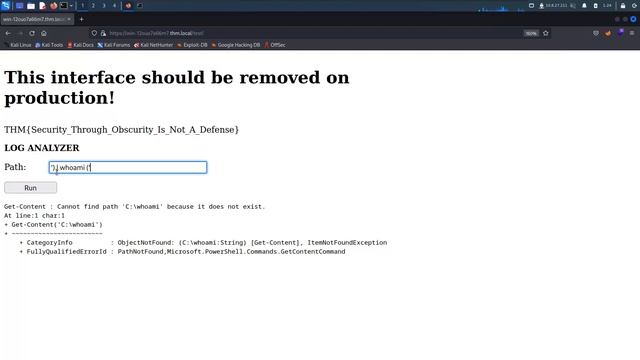The image size is (640, 360).
Task: Reload the current page
Action: click(32, 33)
